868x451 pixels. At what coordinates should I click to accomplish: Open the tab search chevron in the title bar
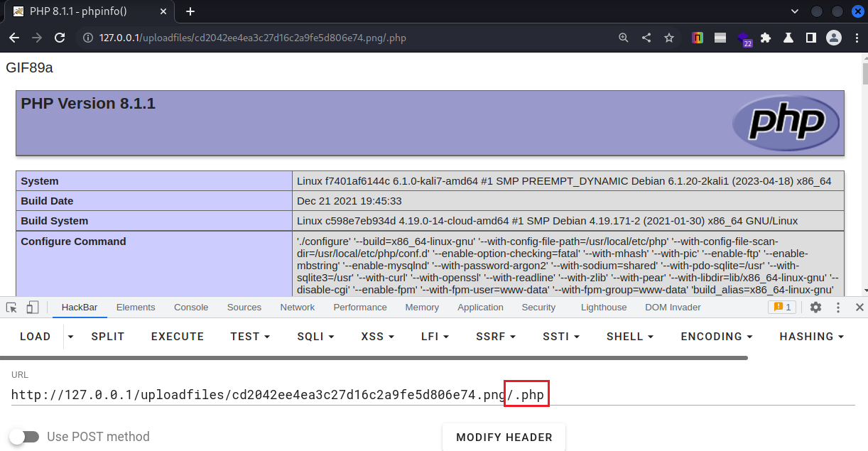click(x=795, y=11)
